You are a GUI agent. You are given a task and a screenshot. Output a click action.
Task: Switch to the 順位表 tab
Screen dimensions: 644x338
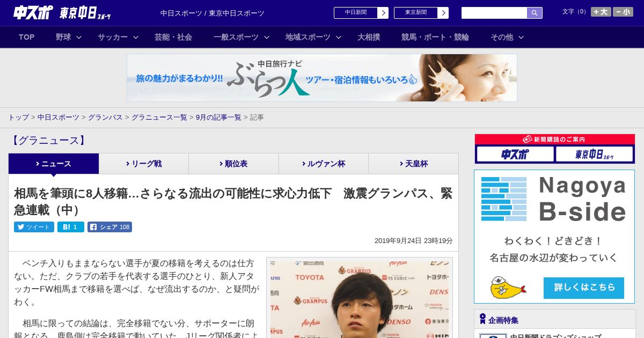click(233, 164)
